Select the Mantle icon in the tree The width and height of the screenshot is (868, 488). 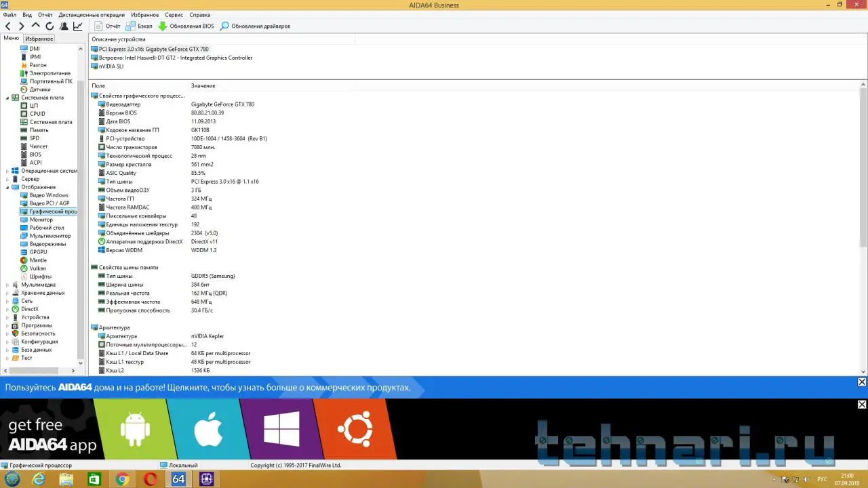click(24, 260)
